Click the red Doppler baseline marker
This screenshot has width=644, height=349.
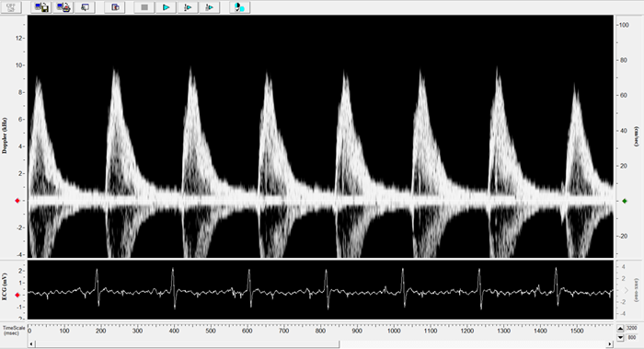tap(17, 201)
